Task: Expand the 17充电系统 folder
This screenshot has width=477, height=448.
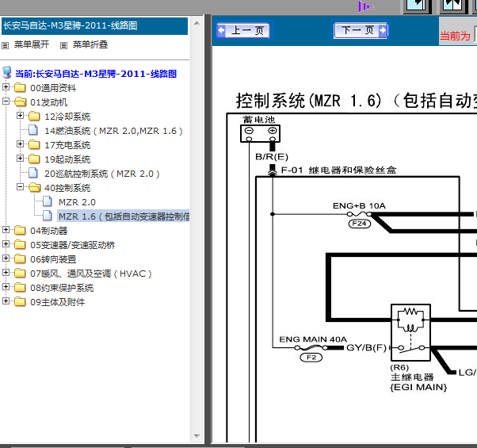Action: [x=20, y=144]
